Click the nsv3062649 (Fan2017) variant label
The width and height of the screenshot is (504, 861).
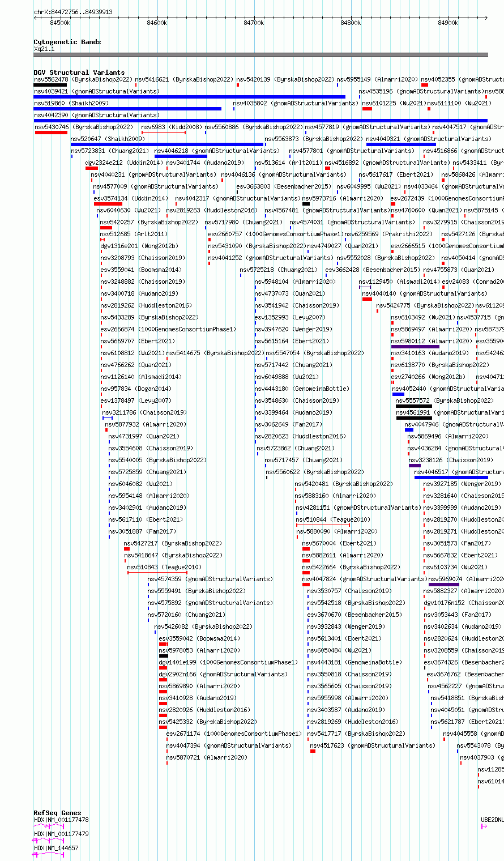(288, 424)
